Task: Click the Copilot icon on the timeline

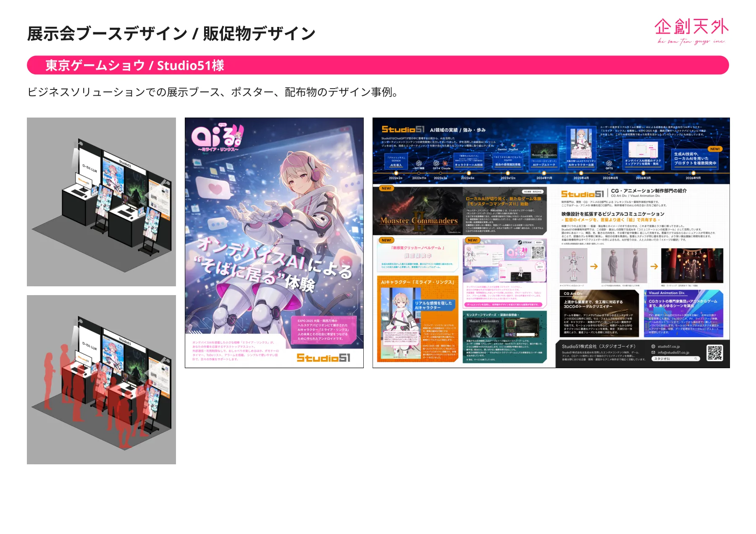Action: click(x=513, y=145)
